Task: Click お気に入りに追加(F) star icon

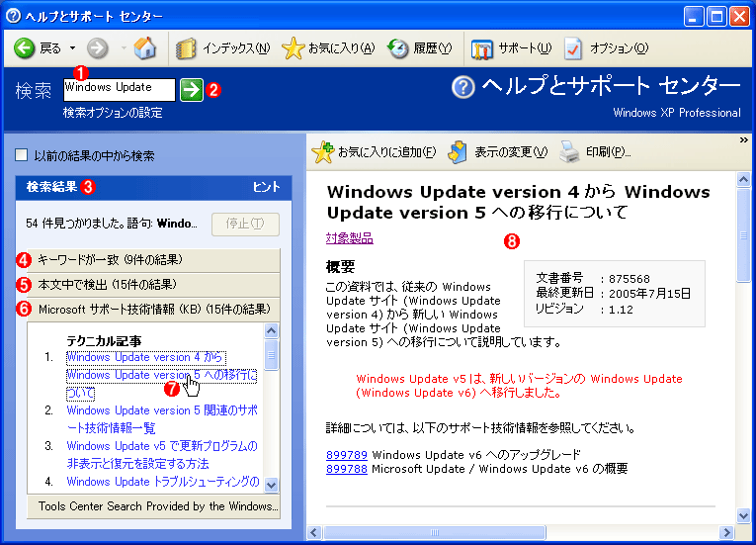Action: tap(322, 152)
